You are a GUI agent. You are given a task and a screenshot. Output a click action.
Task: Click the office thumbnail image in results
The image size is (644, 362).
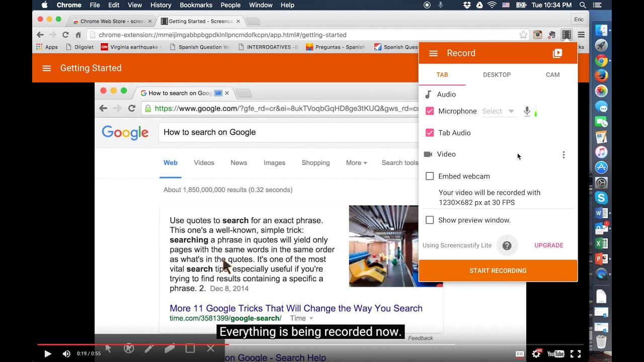click(x=384, y=246)
